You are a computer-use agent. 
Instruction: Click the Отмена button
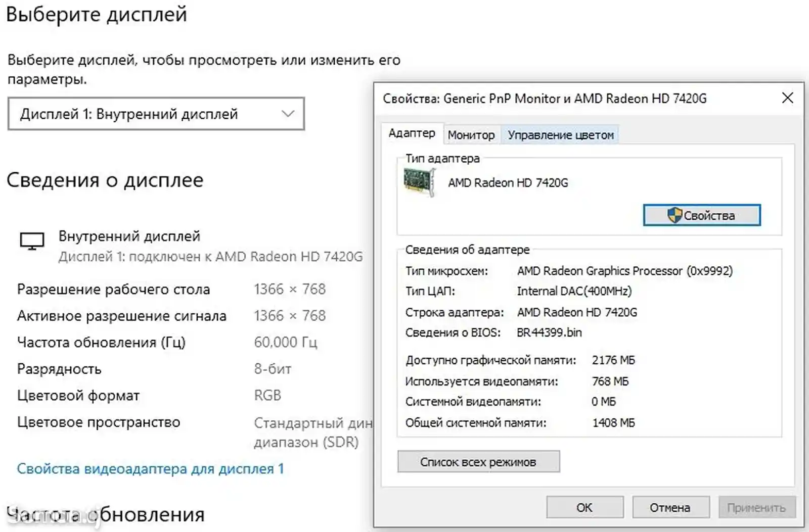[x=670, y=507]
